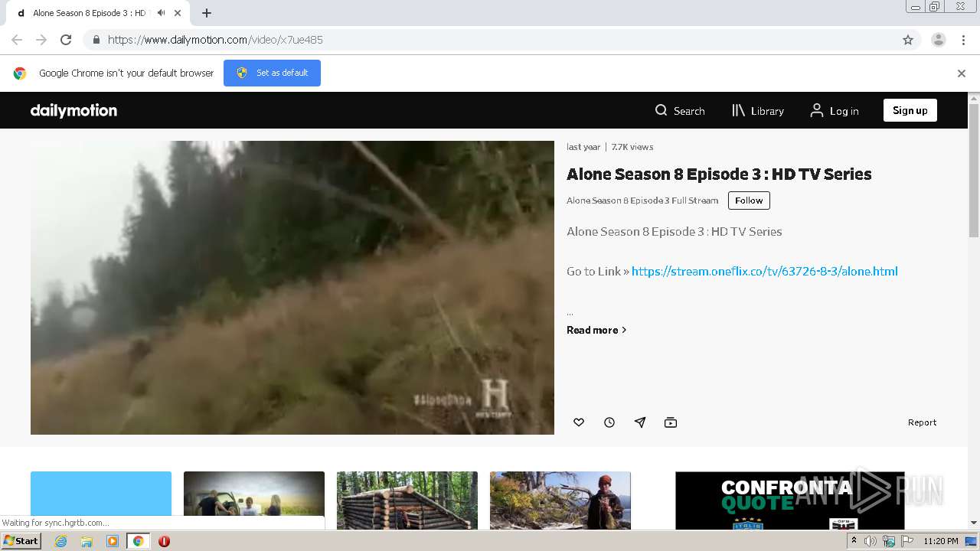Open the Chrome three-dot menu

963,40
